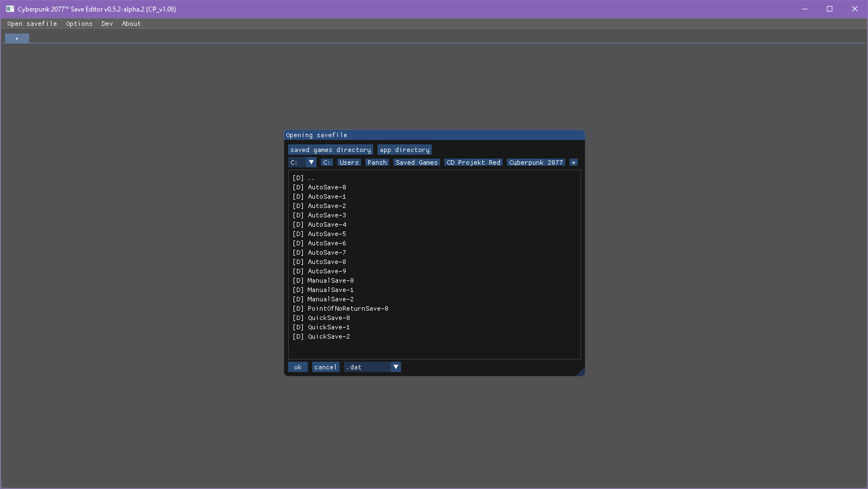Image resolution: width=868 pixels, height=489 pixels.
Task: Select the AutoSave-1 folder
Action: pos(434,196)
